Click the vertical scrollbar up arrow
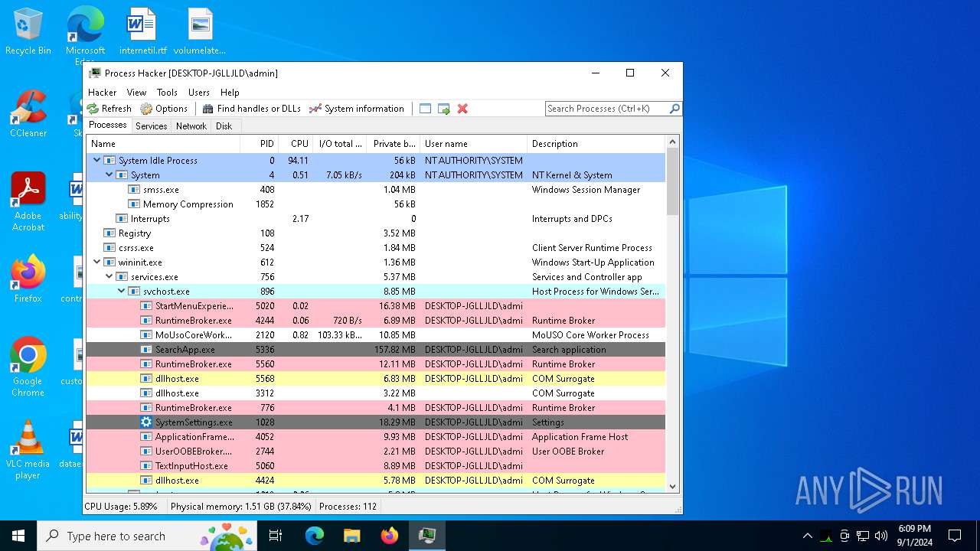Viewport: 980px width, 551px height. 673,142
